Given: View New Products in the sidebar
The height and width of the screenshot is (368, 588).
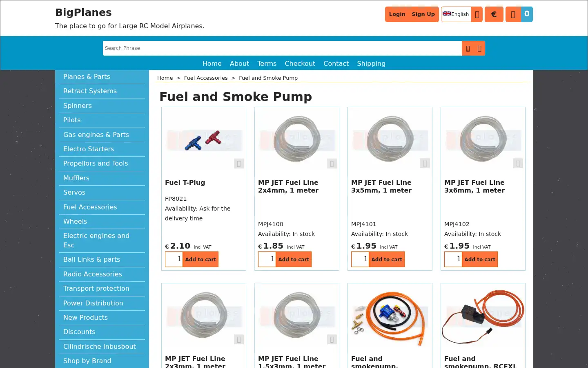Looking at the screenshot, I should click(x=102, y=318).
